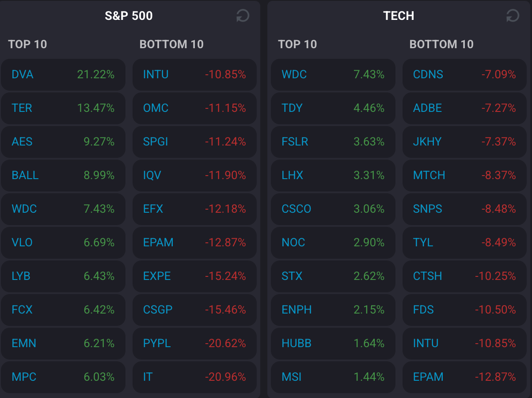This screenshot has height=398, width=532.
Task: Open BALL stock row
Action: (x=63, y=175)
